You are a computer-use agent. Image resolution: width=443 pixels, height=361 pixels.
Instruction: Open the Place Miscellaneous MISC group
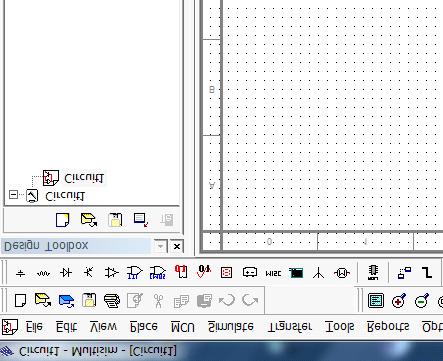(273, 273)
